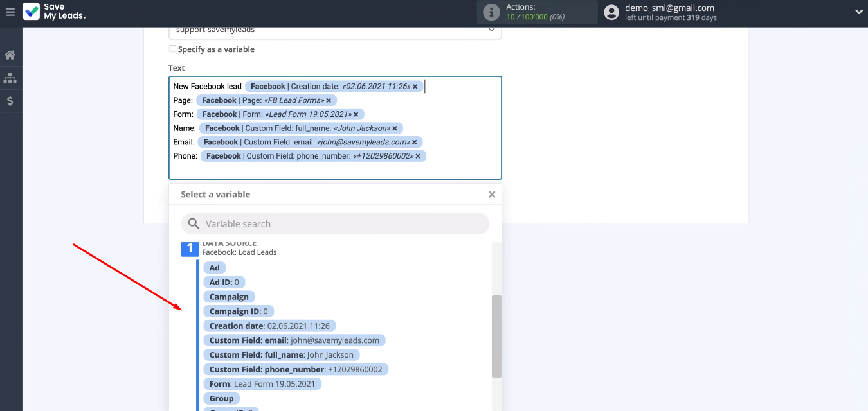This screenshot has height=411, width=868.
Task: Remove the phone_number custom field tag
Action: click(x=418, y=156)
